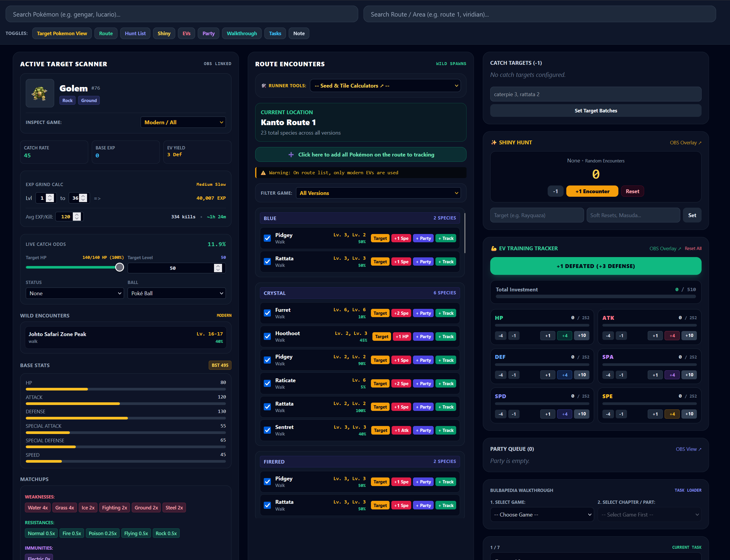Add one shiny encounter
Image resolution: width=730 pixels, height=560 pixels.
click(x=592, y=191)
